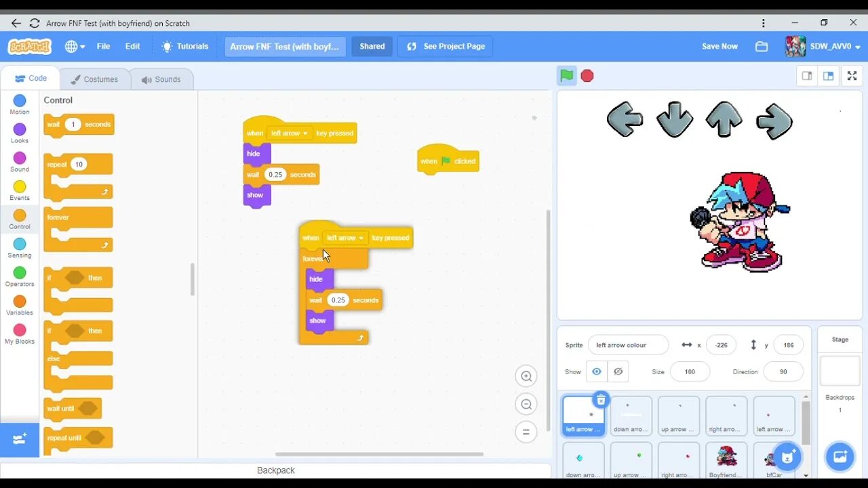Click the project title field
Screen dimensions: 868x488
point(285,47)
